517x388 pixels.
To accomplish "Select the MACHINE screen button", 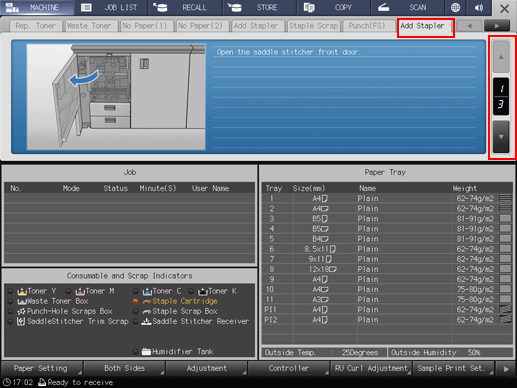I will [37, 7].
